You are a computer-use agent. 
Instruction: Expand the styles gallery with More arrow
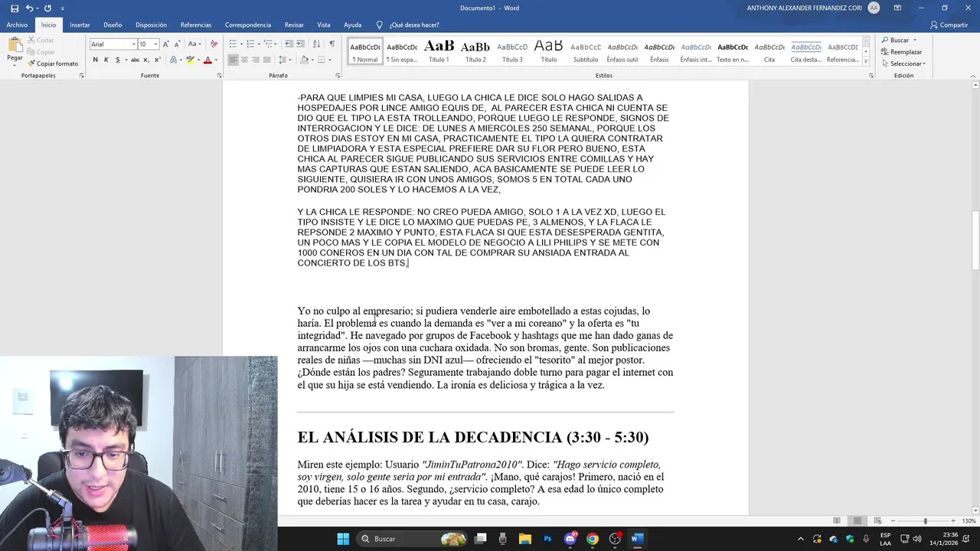tap(866, 61)
